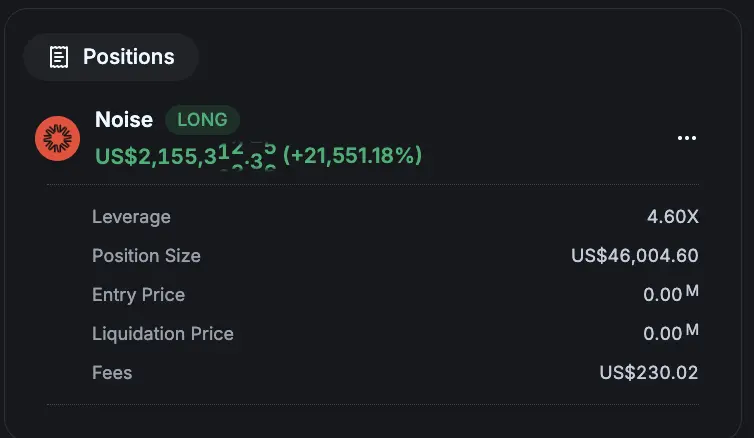Image resolution: width=754 pixels, height=438 pixels.
Task: Select the US$46,004.60 position size value
Action: point(635,256)
